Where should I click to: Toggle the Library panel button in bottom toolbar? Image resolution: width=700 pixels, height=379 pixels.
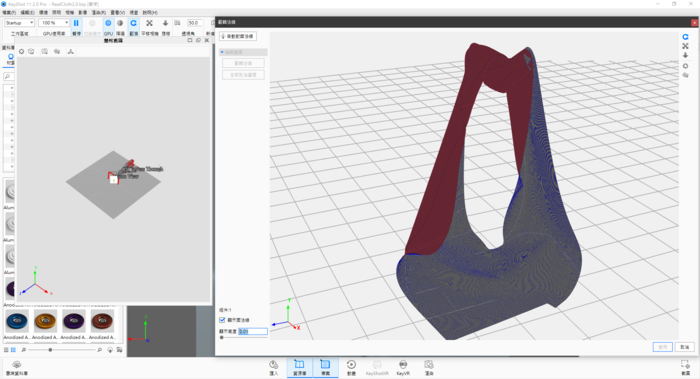coord(300,367)
